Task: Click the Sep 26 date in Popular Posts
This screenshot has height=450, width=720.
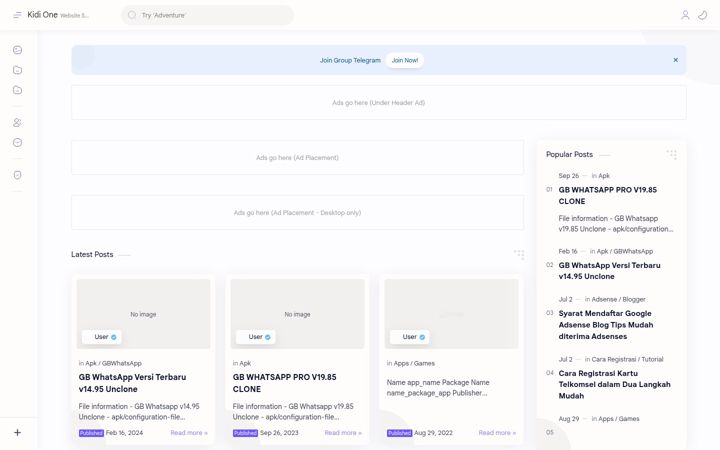Action: pyautogui.click(x=568, y=176)
